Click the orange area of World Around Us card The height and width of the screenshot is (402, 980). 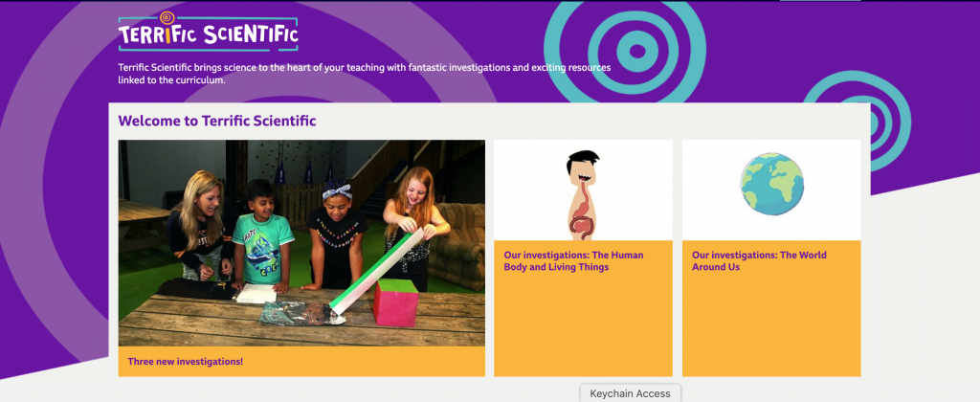pos(771,325)
